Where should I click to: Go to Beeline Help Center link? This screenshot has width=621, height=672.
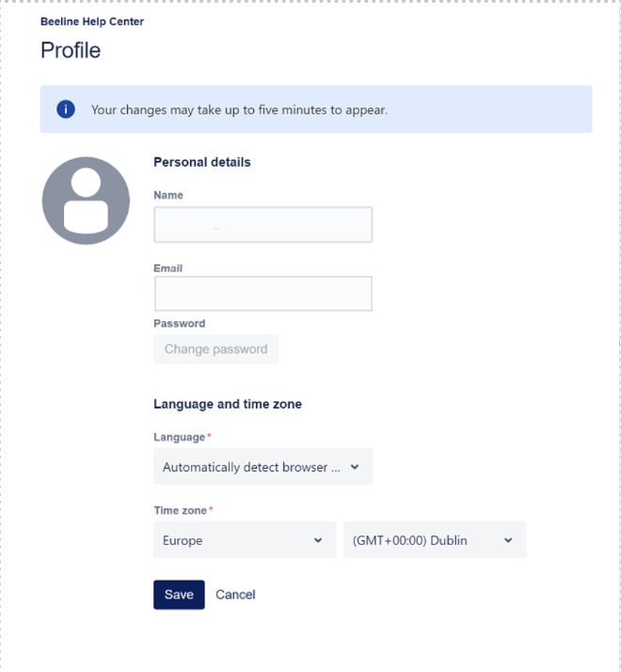[x=92, y=22]
